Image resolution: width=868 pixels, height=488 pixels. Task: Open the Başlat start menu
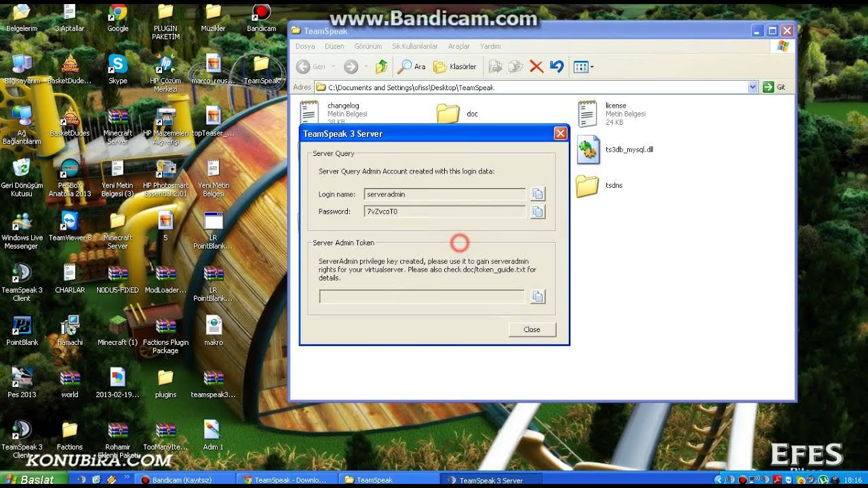(x=34, y=480)
